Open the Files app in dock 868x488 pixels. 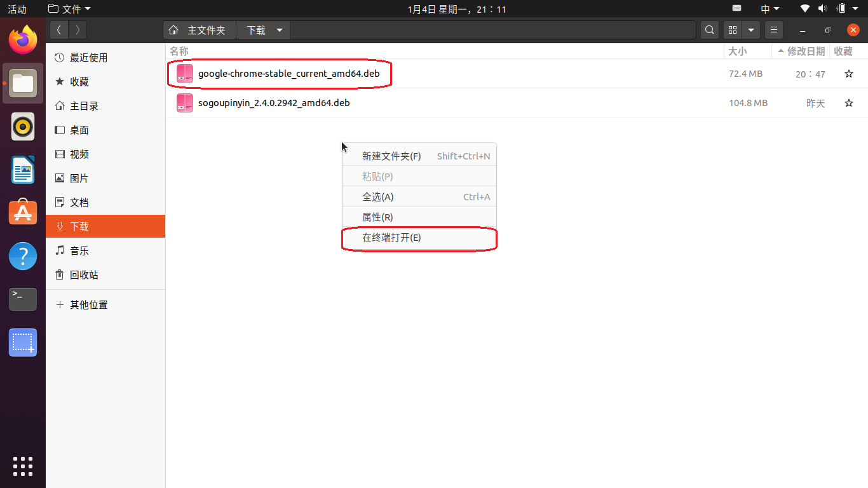coord(23,83)
